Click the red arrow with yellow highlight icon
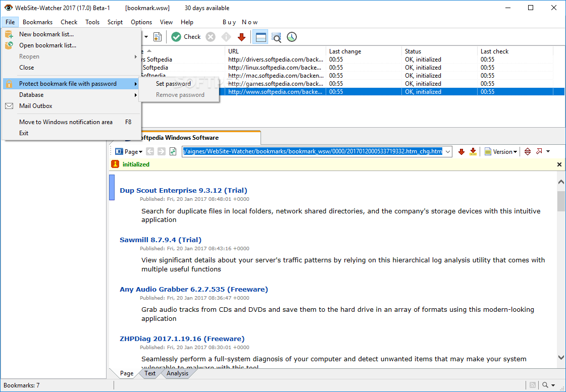 [x=473, y=152]
